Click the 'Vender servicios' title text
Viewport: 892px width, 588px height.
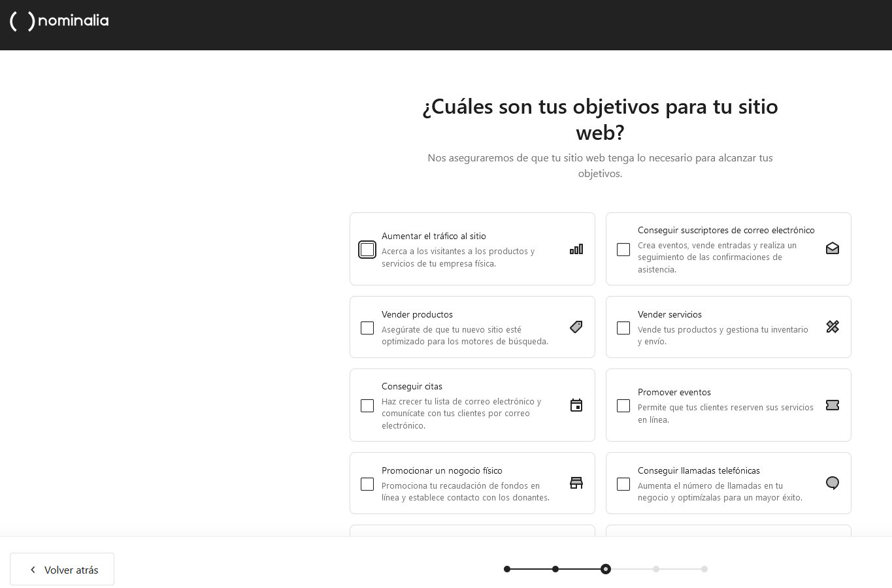[670, 314]
